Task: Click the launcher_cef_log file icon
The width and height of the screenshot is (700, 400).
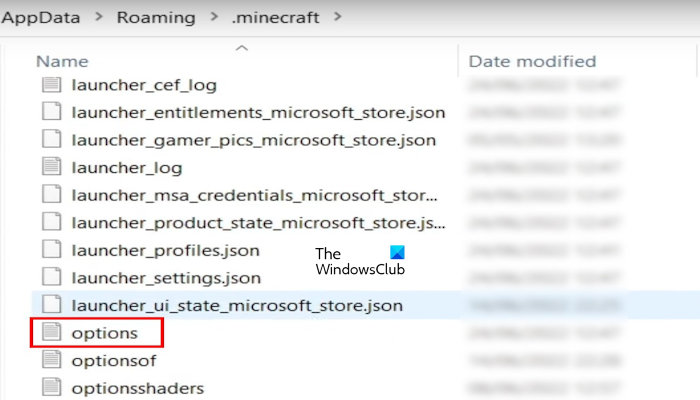Action: tap(52, 84)
